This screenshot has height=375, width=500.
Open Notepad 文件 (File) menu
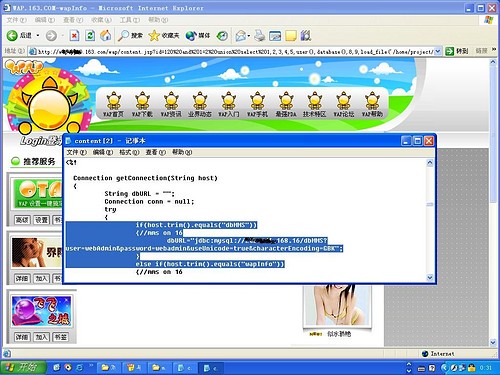click(76, 152)
